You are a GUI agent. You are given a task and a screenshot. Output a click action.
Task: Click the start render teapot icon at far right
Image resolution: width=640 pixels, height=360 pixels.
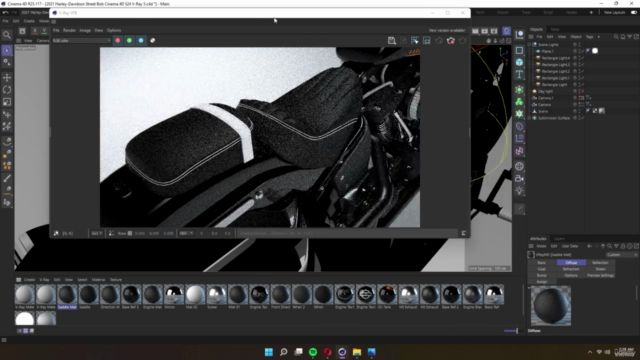pyautogui.click(x=462, y=40)
